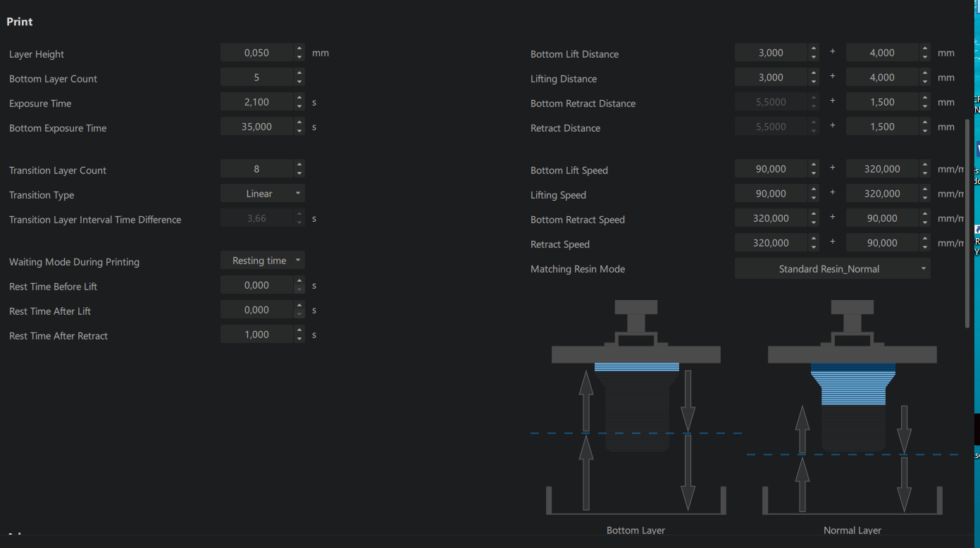Focus the Rest Time After Retract field
Image resolution: width=980 pixels, height=548 pixels.
click(256, 335)
